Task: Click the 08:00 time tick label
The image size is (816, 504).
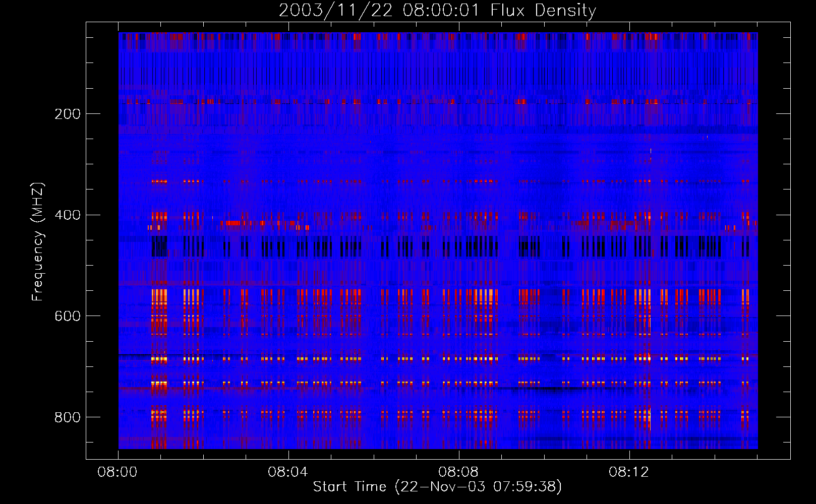Action: pyautogui.click(x=118, y=472)
